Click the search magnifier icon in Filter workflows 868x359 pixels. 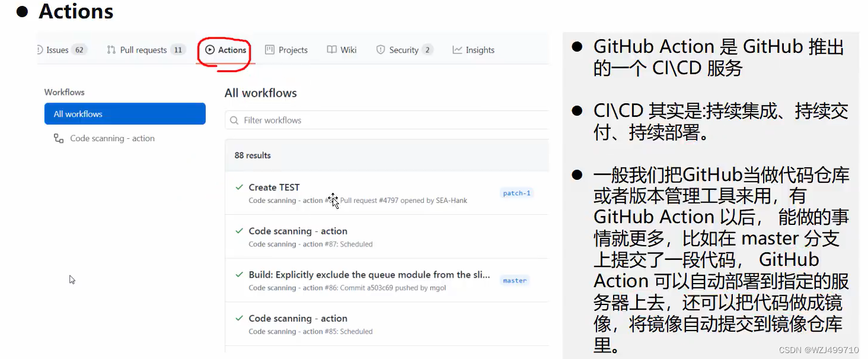coord(235,120)
